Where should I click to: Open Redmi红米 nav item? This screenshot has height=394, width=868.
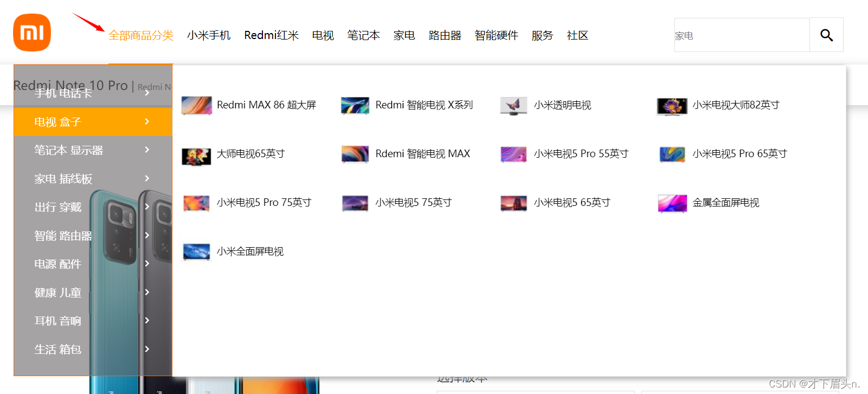click(x=271, y=35)
